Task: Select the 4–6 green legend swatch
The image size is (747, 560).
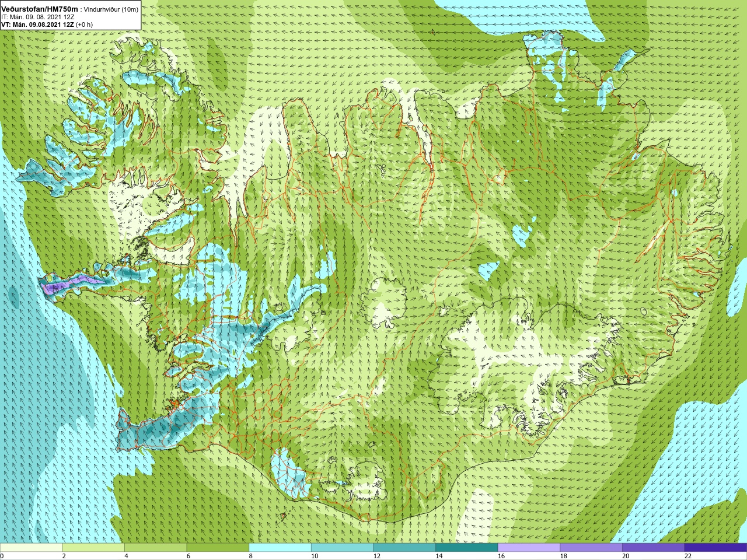Action: [155, 548]
